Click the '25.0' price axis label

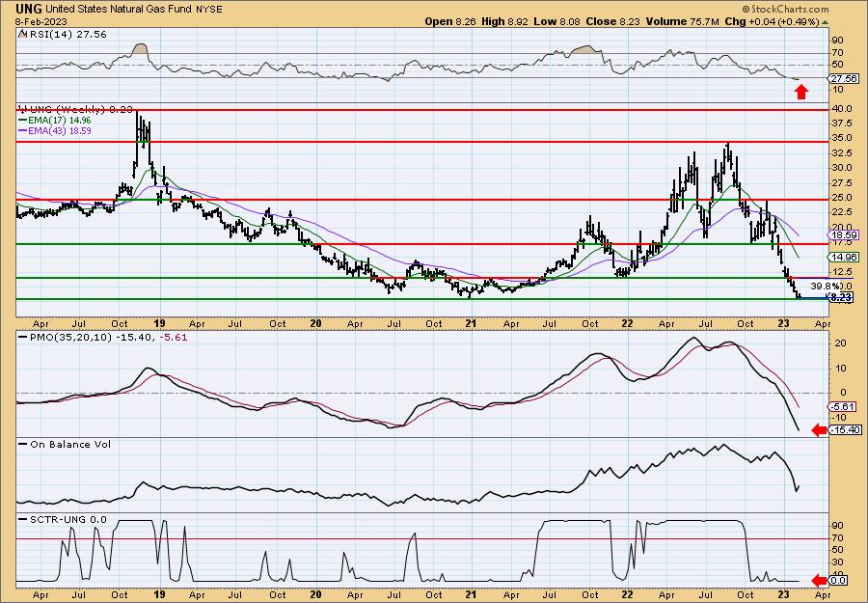pos(842,197)
